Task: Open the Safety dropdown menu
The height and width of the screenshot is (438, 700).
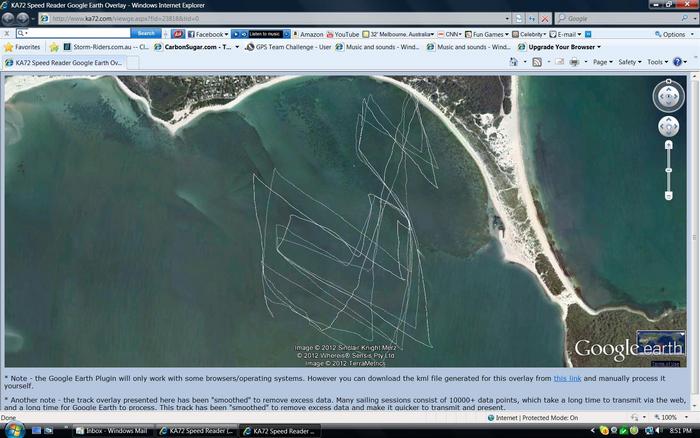Action: (629, 62)
